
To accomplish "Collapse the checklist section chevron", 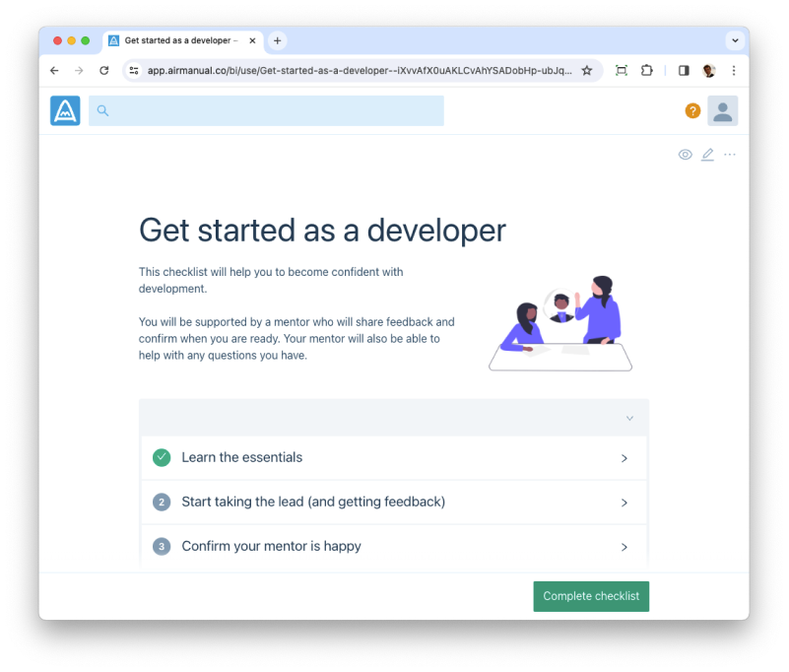I will 629,419.
